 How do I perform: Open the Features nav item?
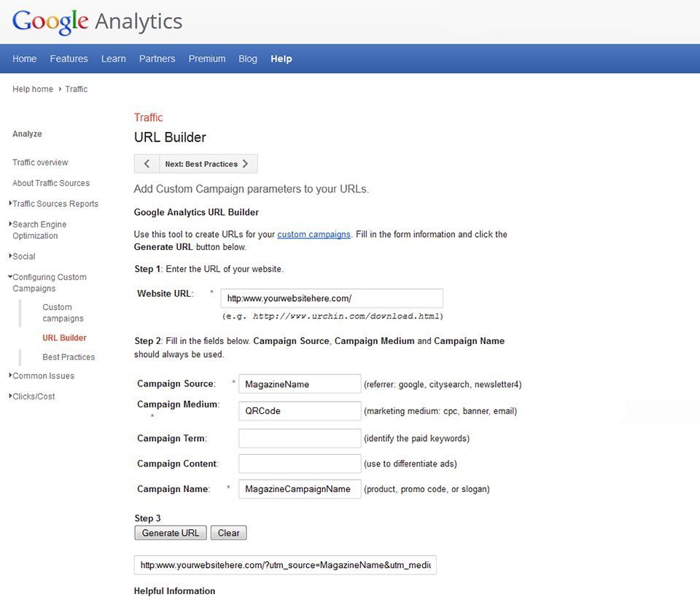[69, 58]
